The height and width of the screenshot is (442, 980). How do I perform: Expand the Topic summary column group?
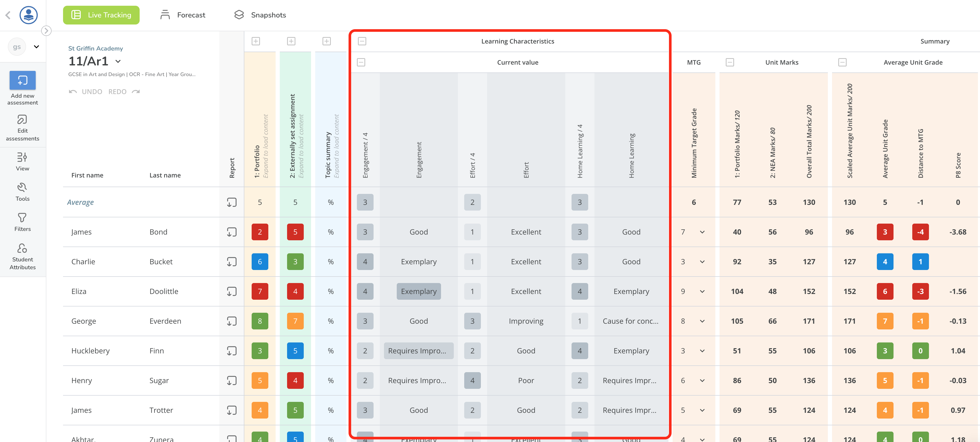click(x=326, y=41)
